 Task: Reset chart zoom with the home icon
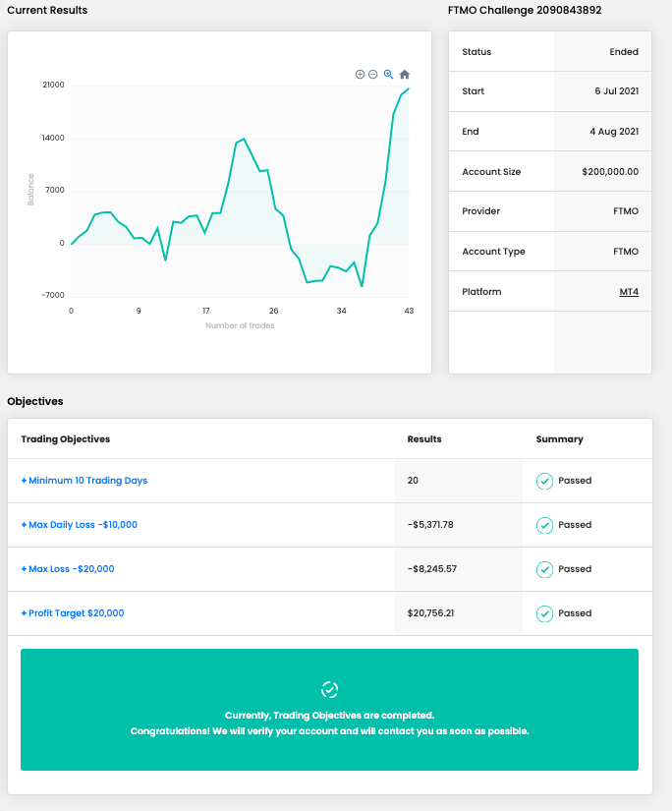(x=405, y=75)
